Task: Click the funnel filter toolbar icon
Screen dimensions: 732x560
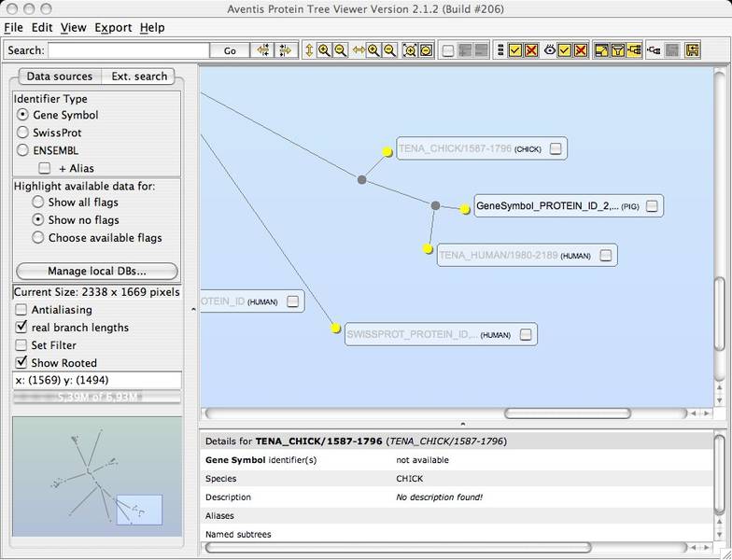Action: pyautogui.click(x=618, y=50)
